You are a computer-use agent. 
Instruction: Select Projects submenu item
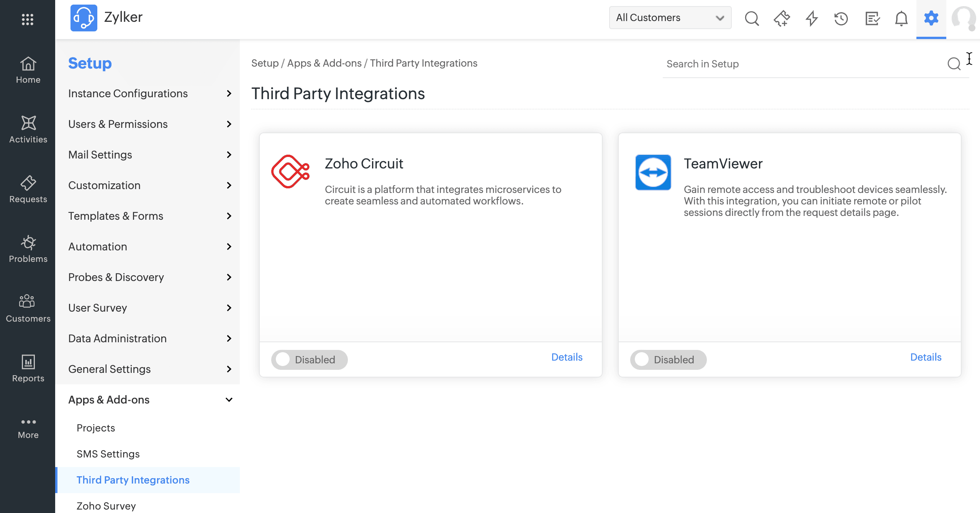96,428
